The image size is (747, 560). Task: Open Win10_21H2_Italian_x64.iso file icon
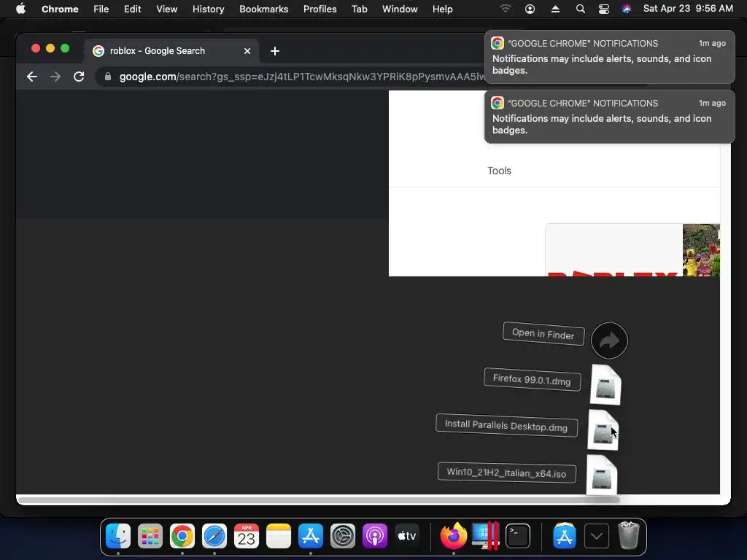(x=602, y=475)
